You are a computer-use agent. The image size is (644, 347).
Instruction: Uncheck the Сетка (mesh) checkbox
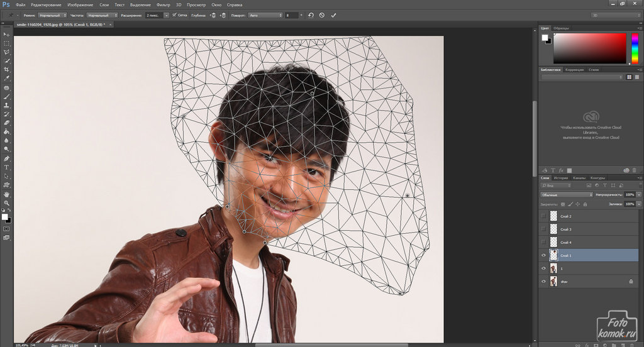coord(174,14)
